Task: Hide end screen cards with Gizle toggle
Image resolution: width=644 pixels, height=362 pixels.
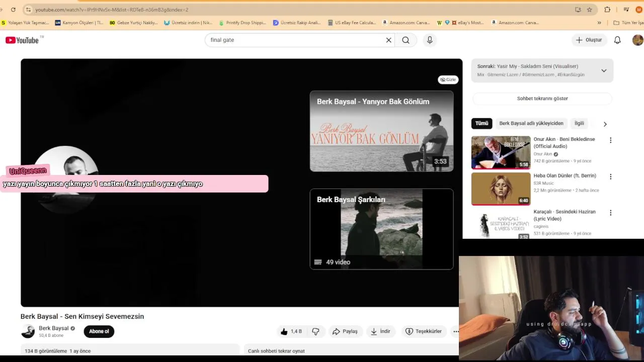Action: coord(448,79)
